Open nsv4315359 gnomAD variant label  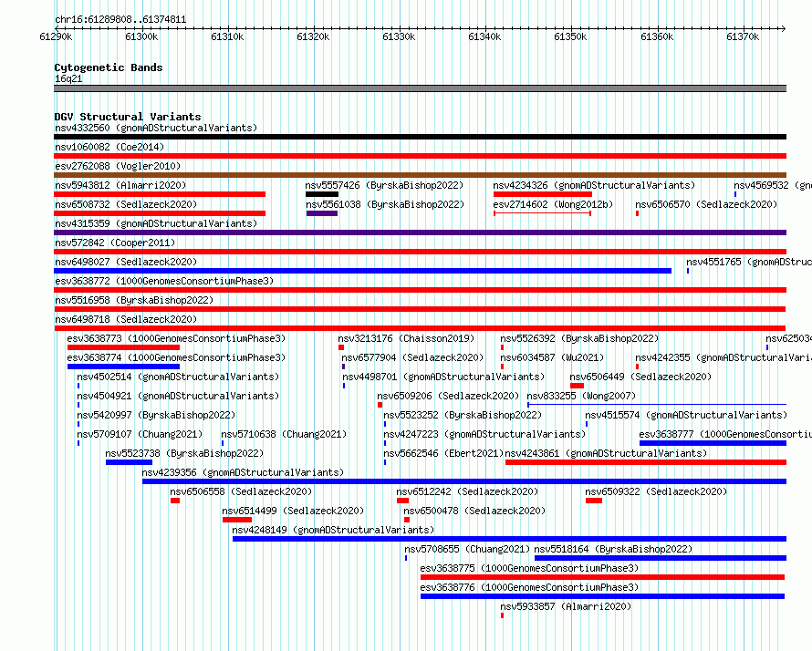point(156,223)
